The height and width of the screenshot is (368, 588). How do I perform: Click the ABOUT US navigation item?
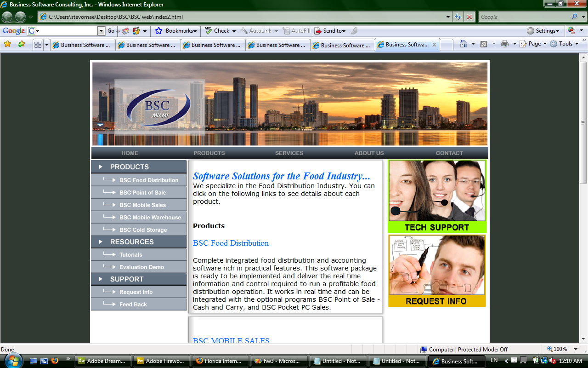point(369,153)
